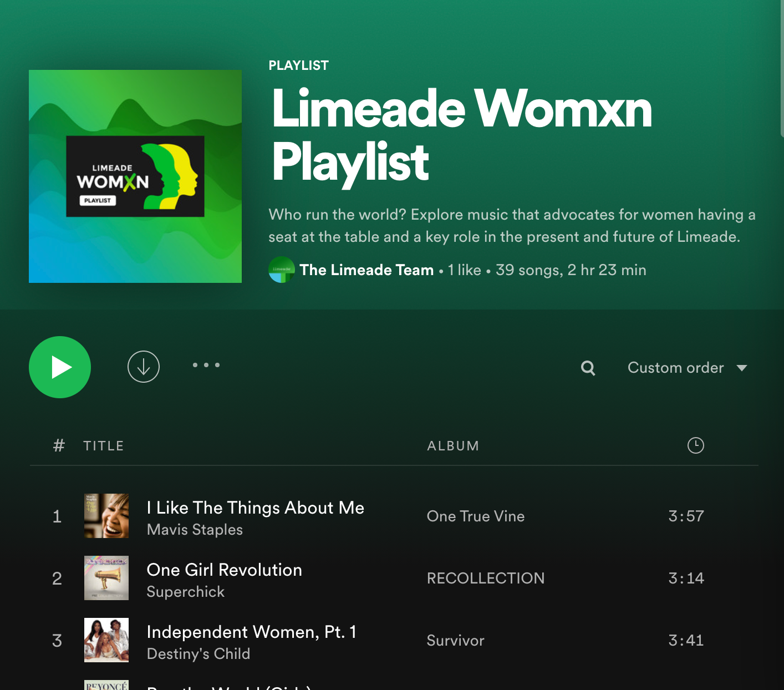Viewport: 784px width, 690px height.
Task: Expand the Custom order sort dropdown
Action: click(x=687, y=368)
